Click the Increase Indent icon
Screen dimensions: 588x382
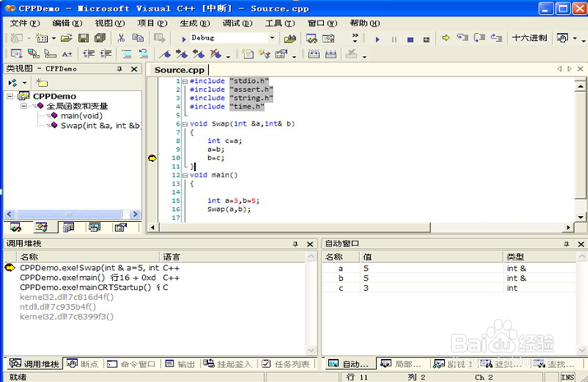click(x=105, y=54)
